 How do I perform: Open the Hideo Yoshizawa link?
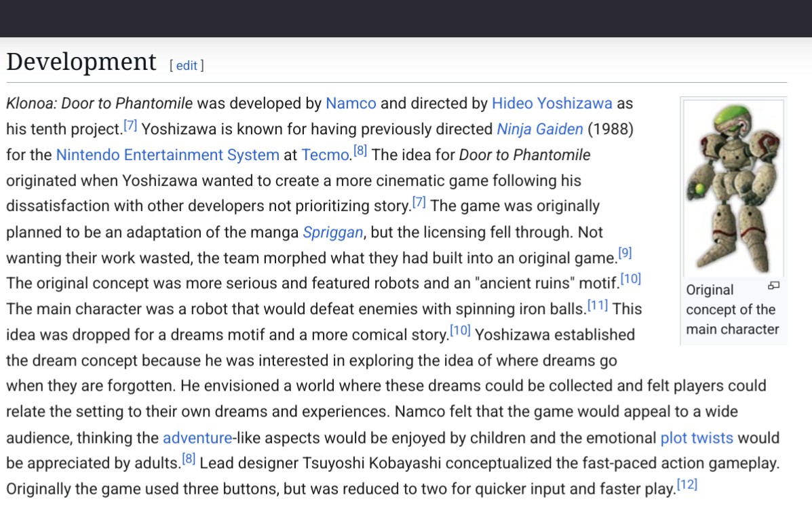click(x=552, y=103)
